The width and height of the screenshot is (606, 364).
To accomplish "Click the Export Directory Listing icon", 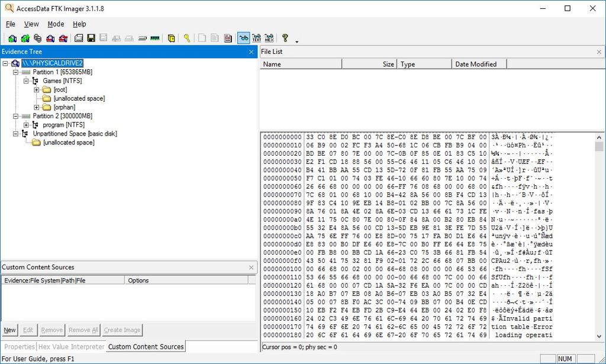I will [x=228, y=38].
